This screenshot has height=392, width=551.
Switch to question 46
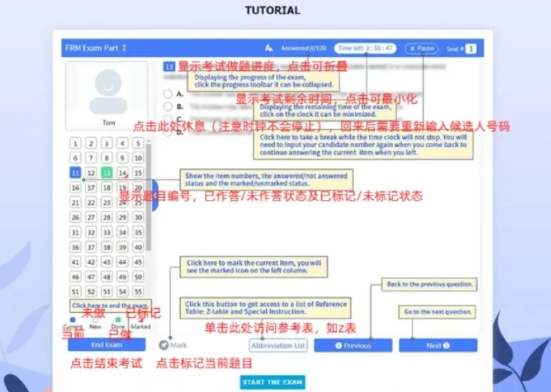click(75, 277)
